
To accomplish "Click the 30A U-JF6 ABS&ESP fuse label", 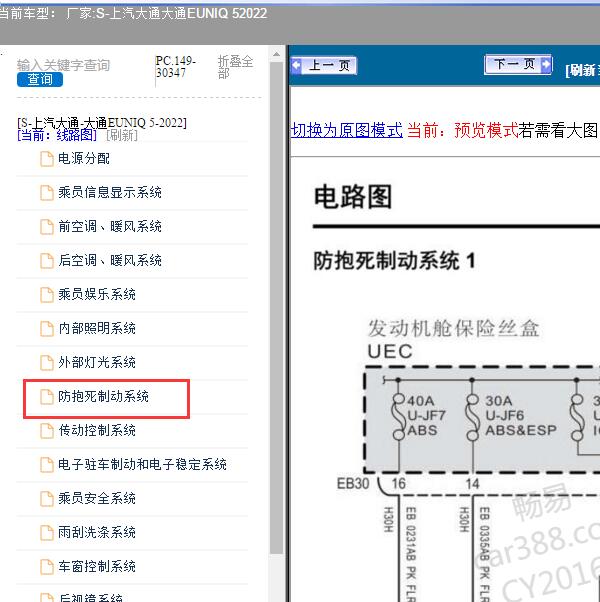I will 521,415.
